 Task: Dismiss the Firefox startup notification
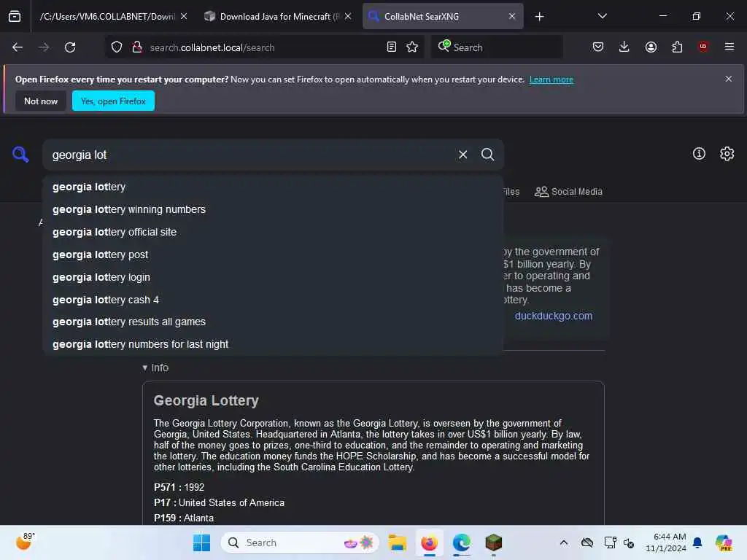729,79
